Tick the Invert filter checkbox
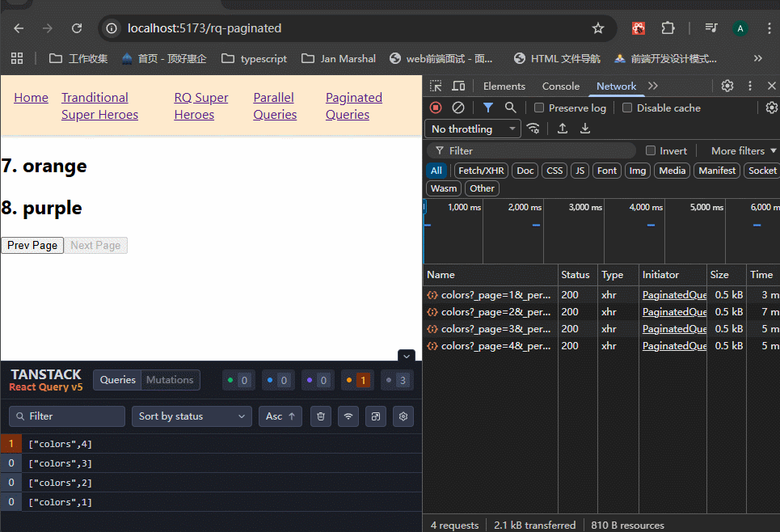Image resolution: width=780 pixels, height=532 pixels. 651,150
